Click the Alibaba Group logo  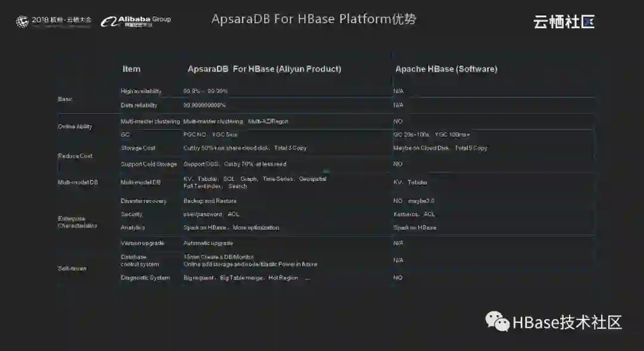click(136, 21)
